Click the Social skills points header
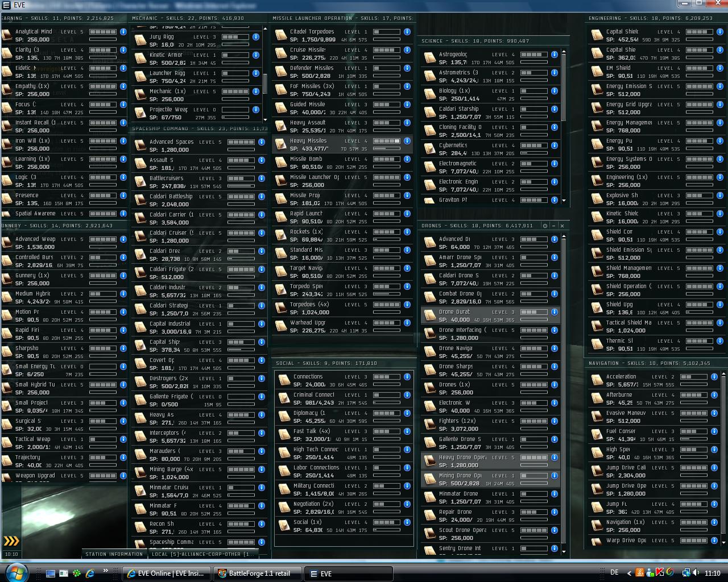The width and height of the screenshot is (728, 582). click(326, 363)
